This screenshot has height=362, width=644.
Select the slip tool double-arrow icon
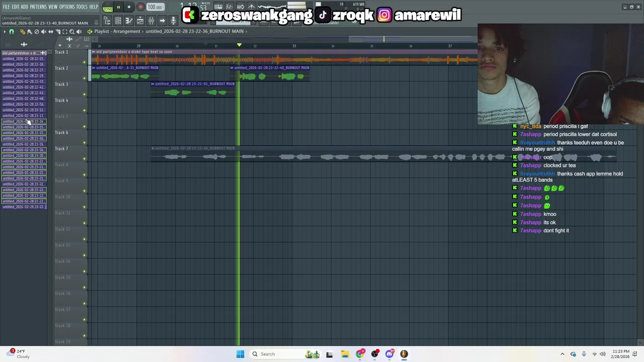click(51, 31)
